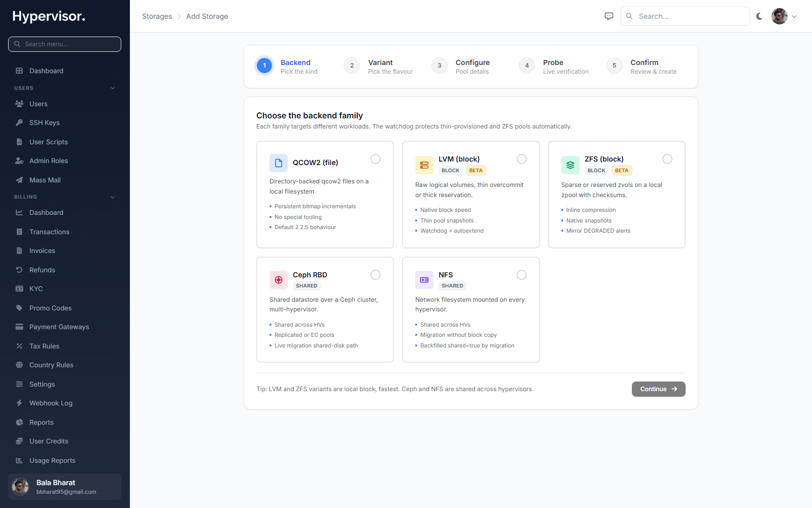Viewport: 812px width, 508px height.
Task: Click the Ceph RBD card icon
Action: [x=279, y=280]
